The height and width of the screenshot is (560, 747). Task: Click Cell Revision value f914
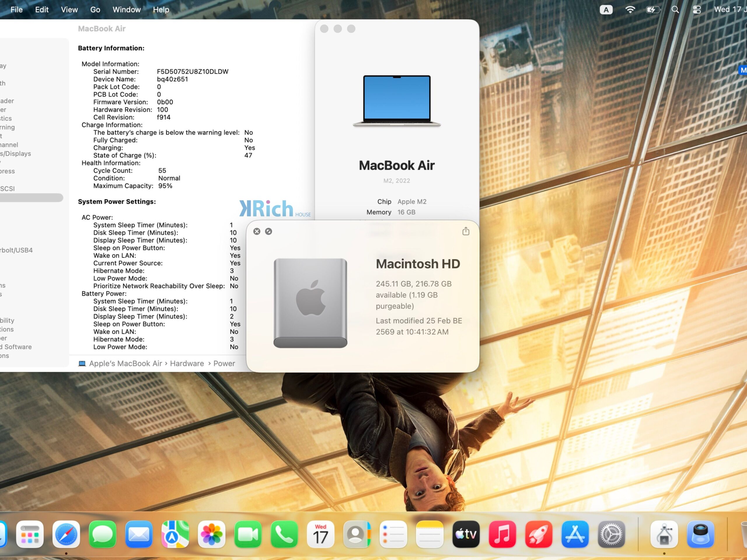tap(164, 117)
